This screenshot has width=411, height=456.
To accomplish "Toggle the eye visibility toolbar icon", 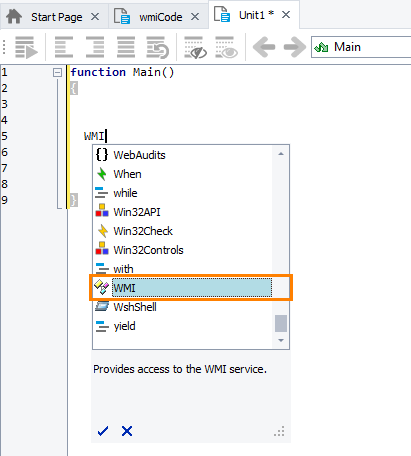I will coord(226,47).
